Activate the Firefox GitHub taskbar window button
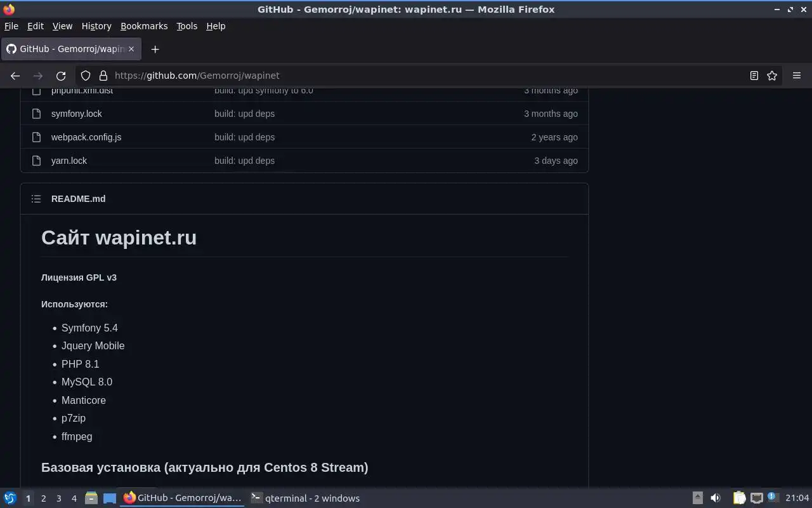 pyautogui.click(x=183, y=498)
